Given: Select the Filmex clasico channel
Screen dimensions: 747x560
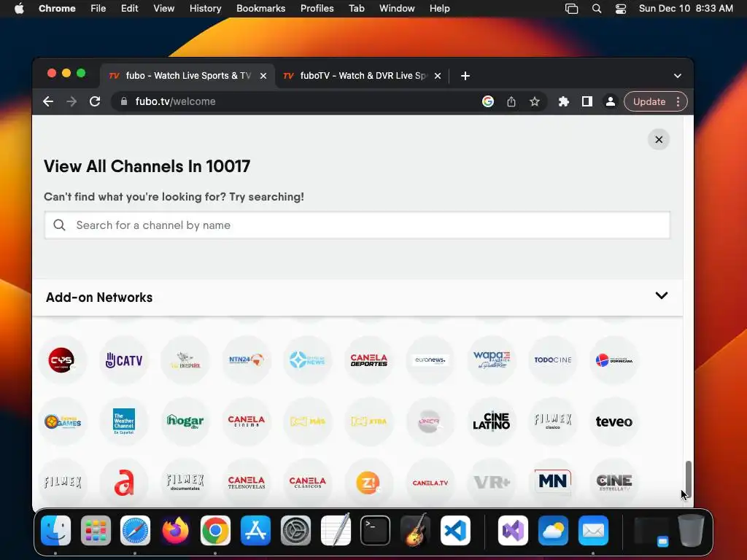Looking at the screenshot, I should point(553,421).
